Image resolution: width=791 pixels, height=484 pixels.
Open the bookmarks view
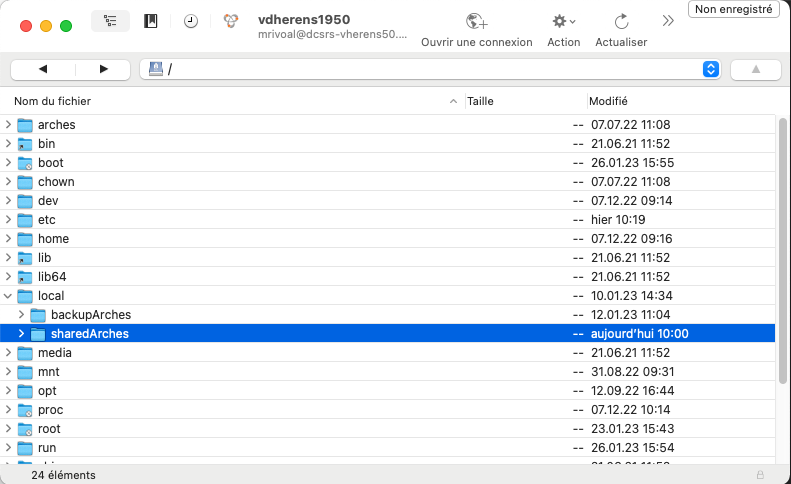coord(151,21)
